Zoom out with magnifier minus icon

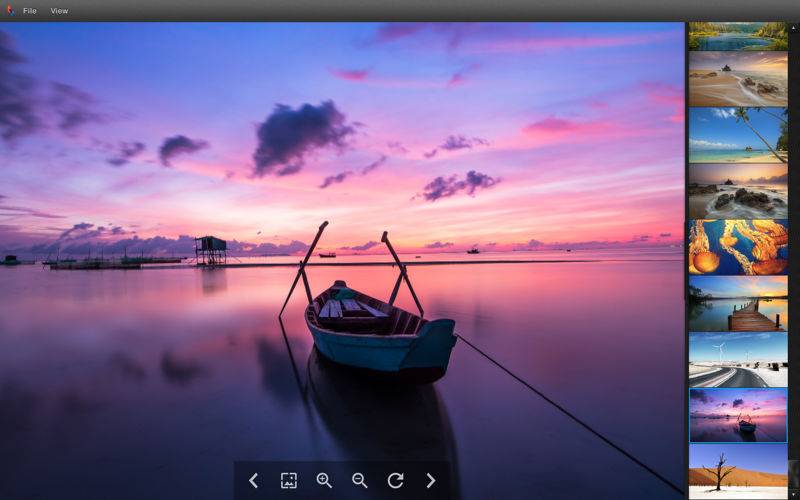tap(360, 480)
